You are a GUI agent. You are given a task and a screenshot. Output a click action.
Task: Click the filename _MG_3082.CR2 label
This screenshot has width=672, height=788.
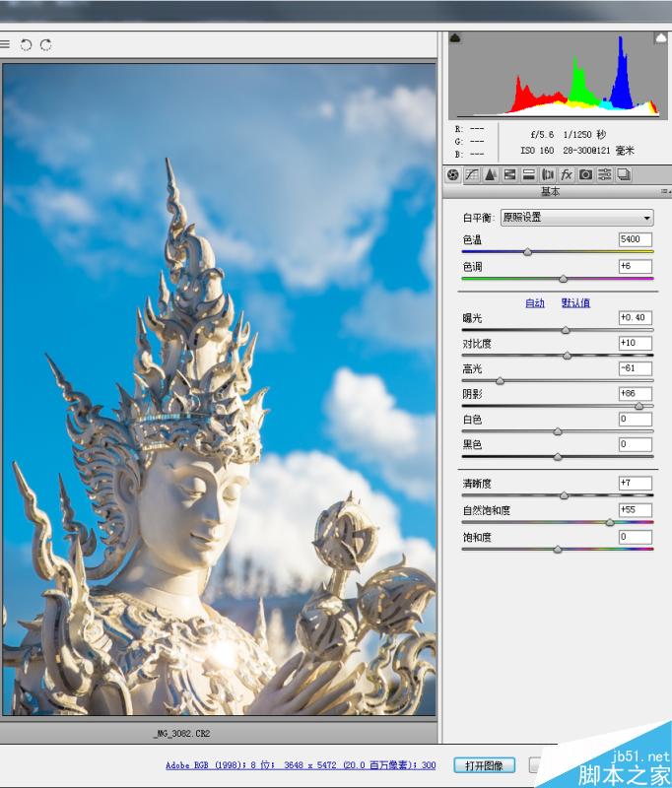(x=181, y=734)
